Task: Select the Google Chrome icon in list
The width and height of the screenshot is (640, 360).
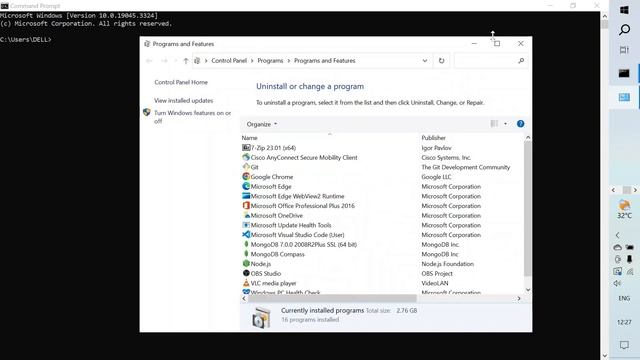Action: pos(246,177)
